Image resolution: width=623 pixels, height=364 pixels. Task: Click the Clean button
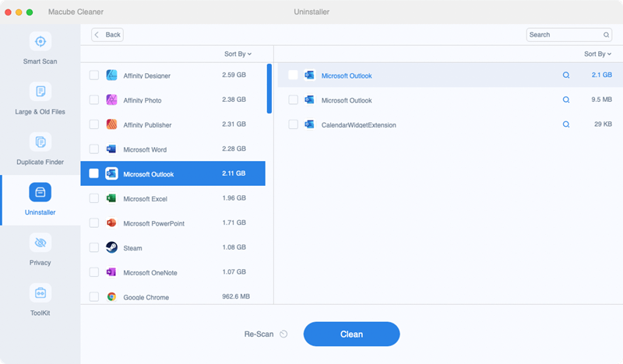352,334
